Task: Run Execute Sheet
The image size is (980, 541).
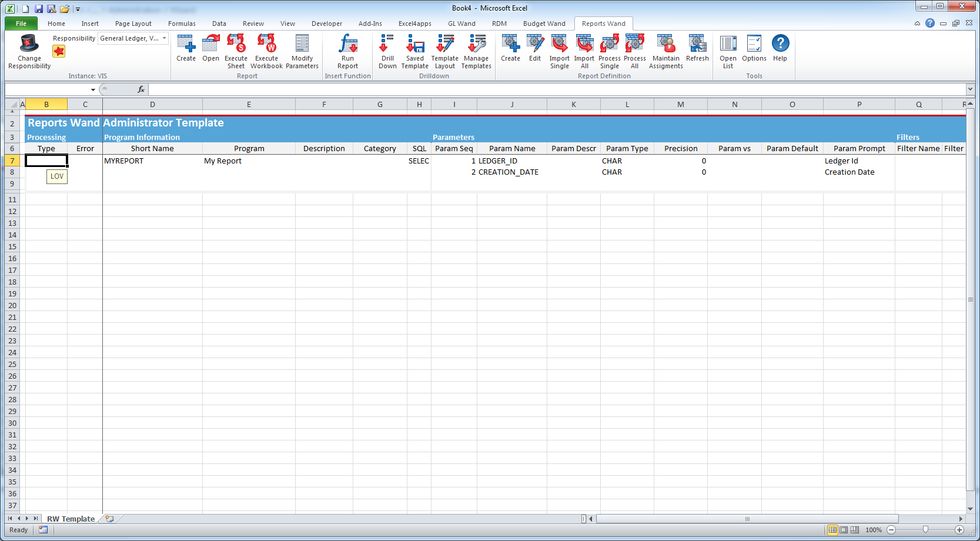Action: pos(236,52)
